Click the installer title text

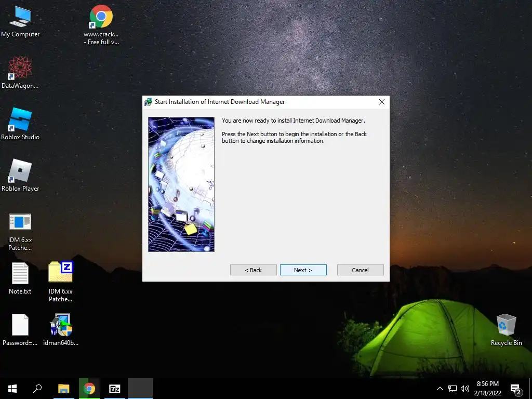(220, 102)
